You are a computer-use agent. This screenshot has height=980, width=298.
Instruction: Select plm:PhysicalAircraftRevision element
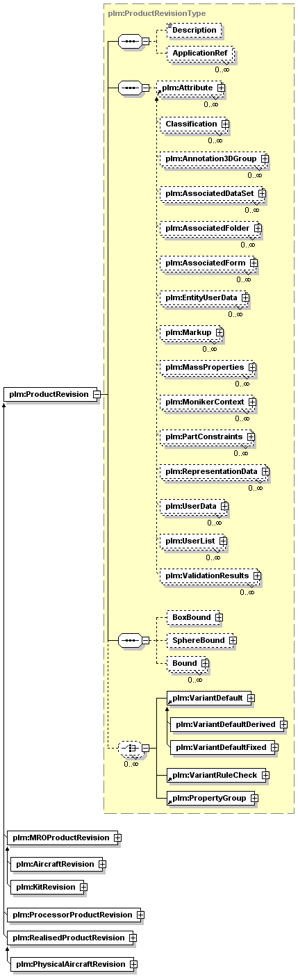[71, 964]
